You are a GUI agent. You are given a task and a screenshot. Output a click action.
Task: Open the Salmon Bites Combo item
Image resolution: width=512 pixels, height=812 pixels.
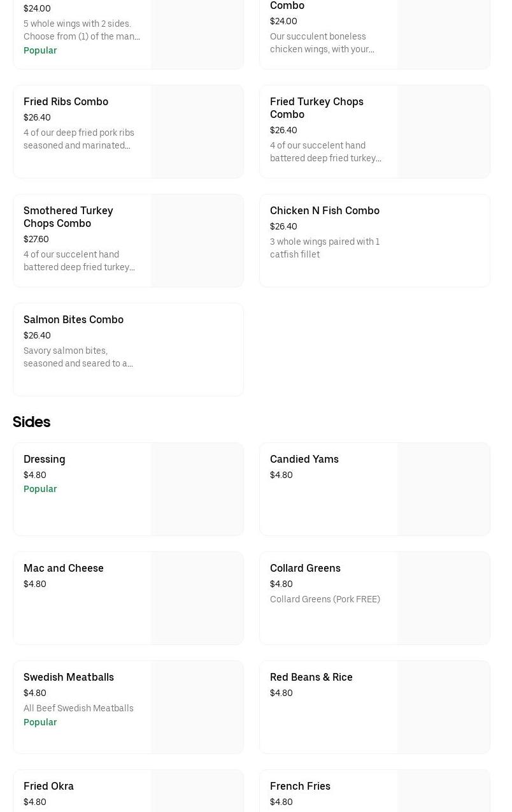[73, 320]
